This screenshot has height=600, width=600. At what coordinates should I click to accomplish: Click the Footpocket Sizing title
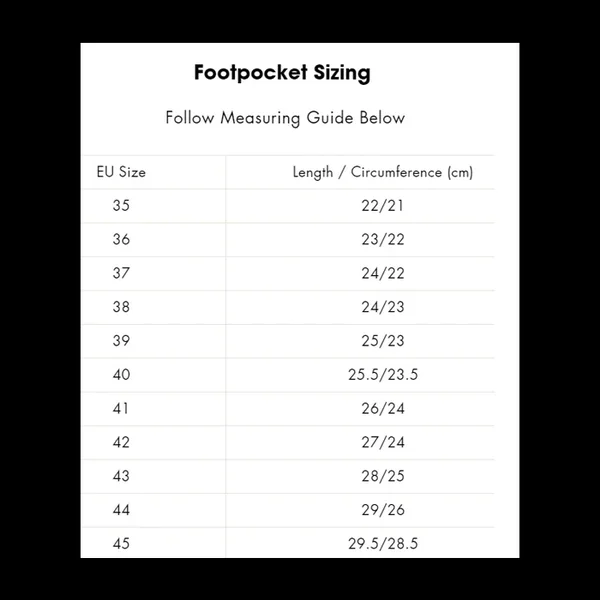tap(281, 73)
